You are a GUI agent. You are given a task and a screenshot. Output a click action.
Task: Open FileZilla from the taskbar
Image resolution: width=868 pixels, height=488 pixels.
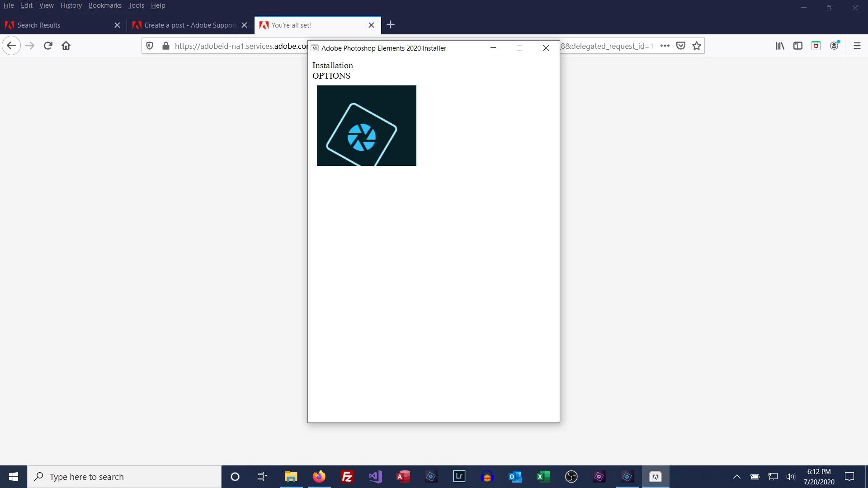347,477
